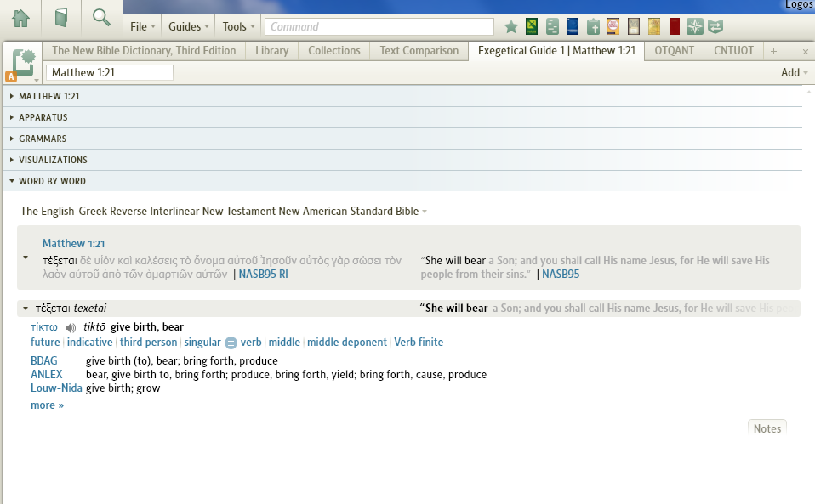Click the future morphology tag
The width and height of the screenshot is (815, 504).
[45, 342]
